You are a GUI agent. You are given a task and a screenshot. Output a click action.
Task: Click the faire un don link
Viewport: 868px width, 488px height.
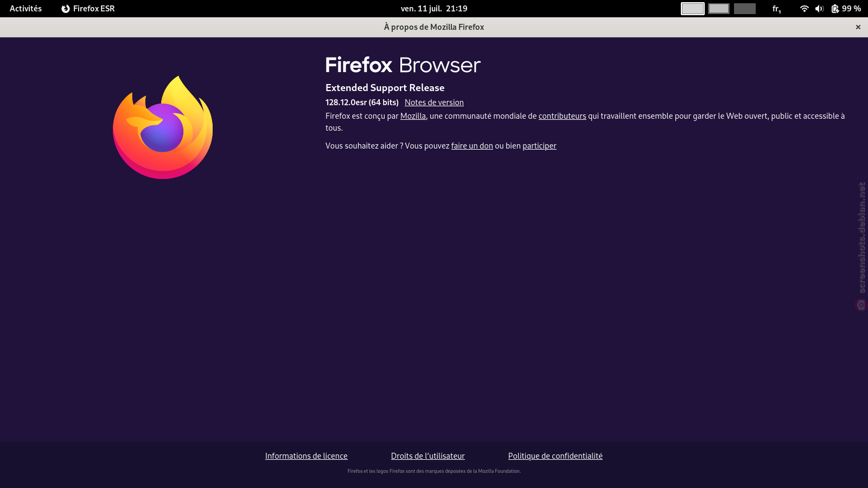pyautogui.click(x=472, y=146)
